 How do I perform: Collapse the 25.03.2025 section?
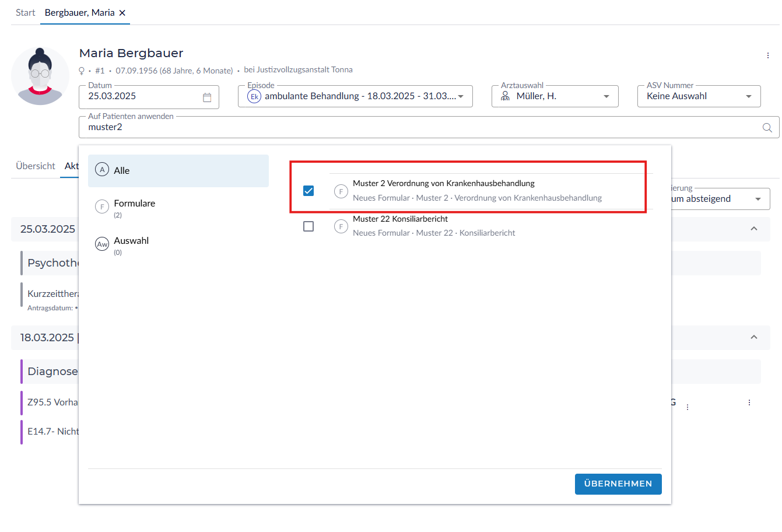pos(753,229)
